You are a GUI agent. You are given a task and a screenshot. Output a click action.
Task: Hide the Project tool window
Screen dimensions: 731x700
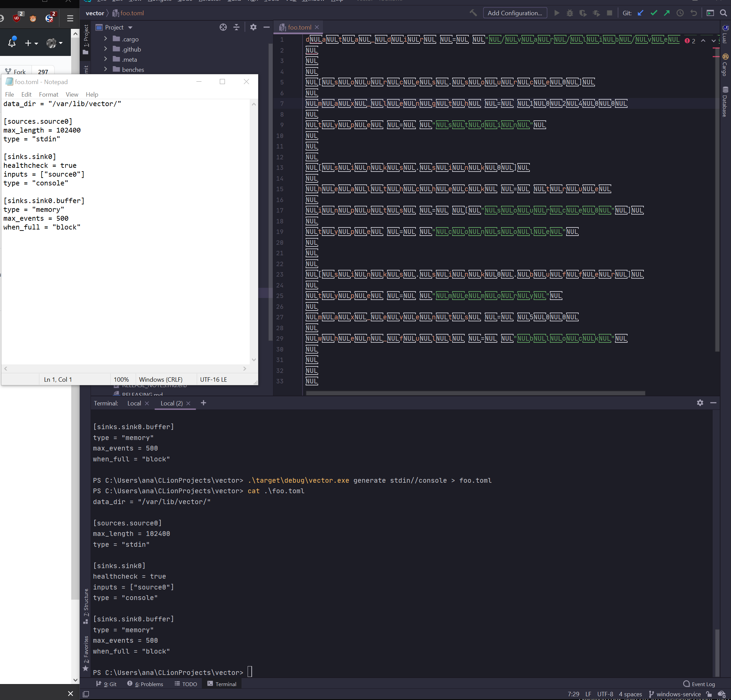266,27
